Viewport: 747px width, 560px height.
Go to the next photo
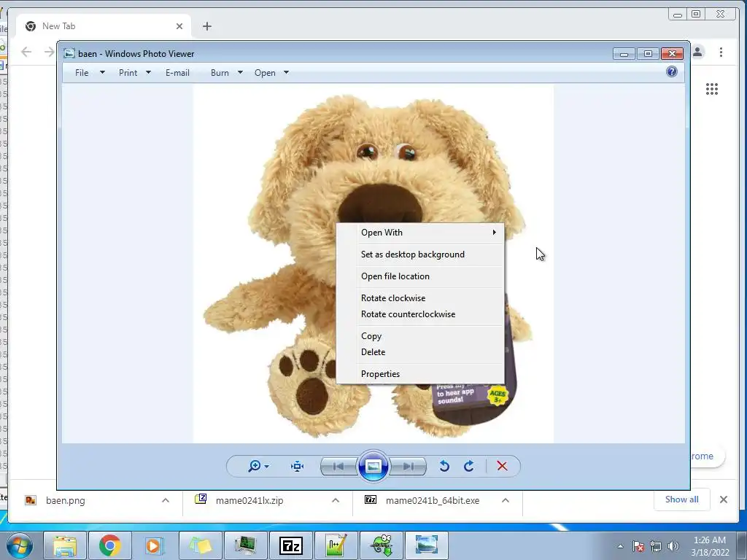click(x=409, y=466)
